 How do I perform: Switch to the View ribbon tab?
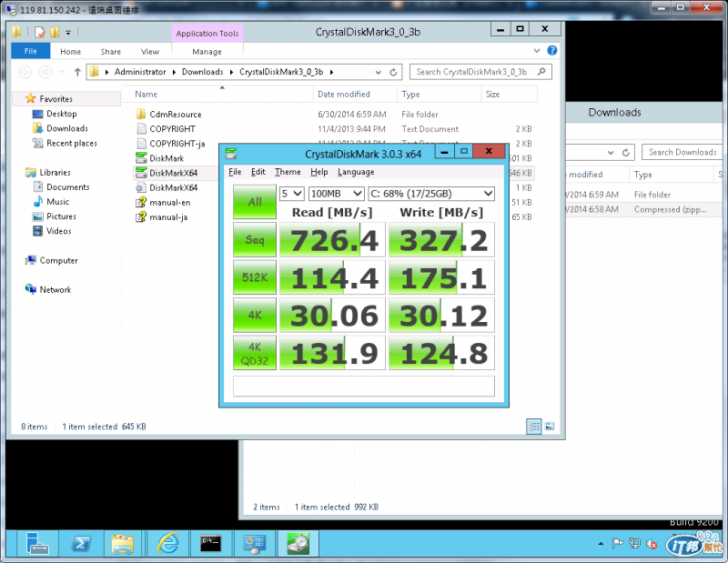click(150, 52)
